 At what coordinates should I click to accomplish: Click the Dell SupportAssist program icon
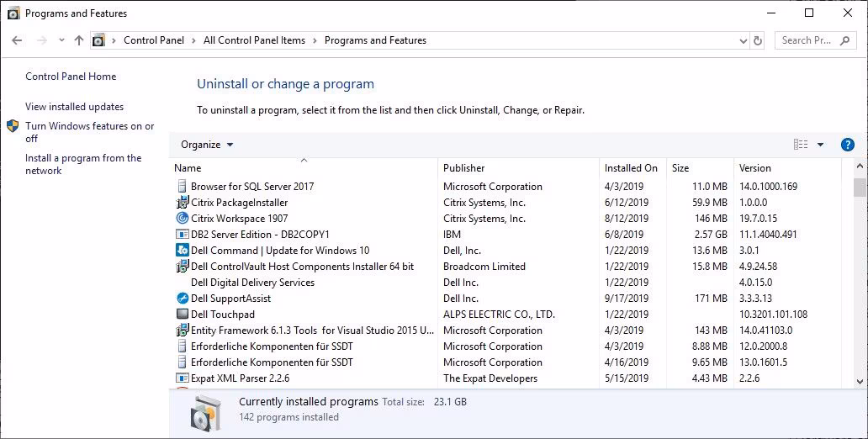tap(183, 299)
